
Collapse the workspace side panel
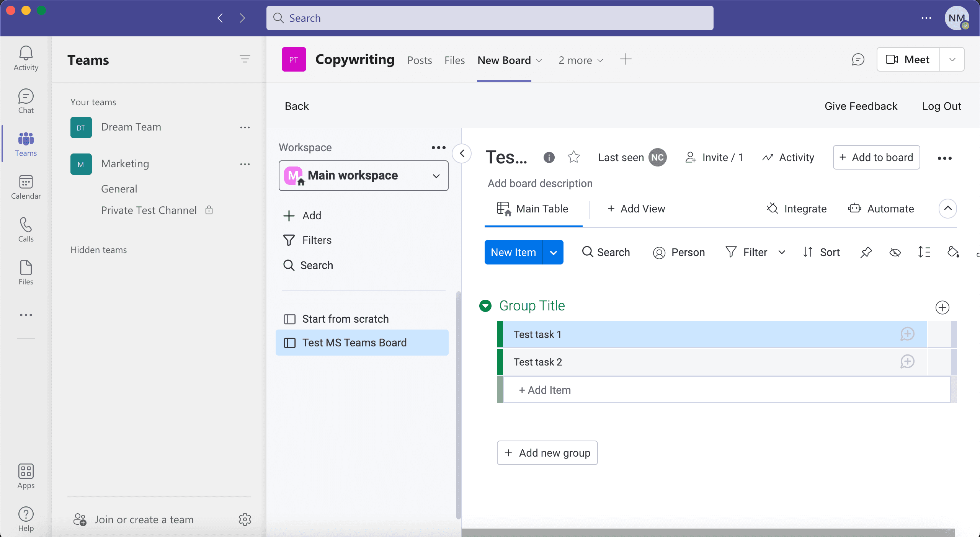(x=462, y=153)
